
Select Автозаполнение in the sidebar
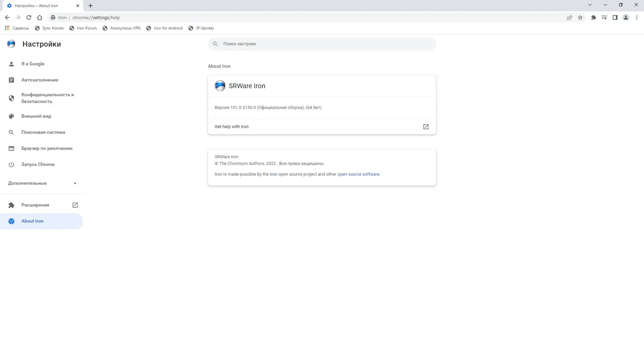click(39, 80)
